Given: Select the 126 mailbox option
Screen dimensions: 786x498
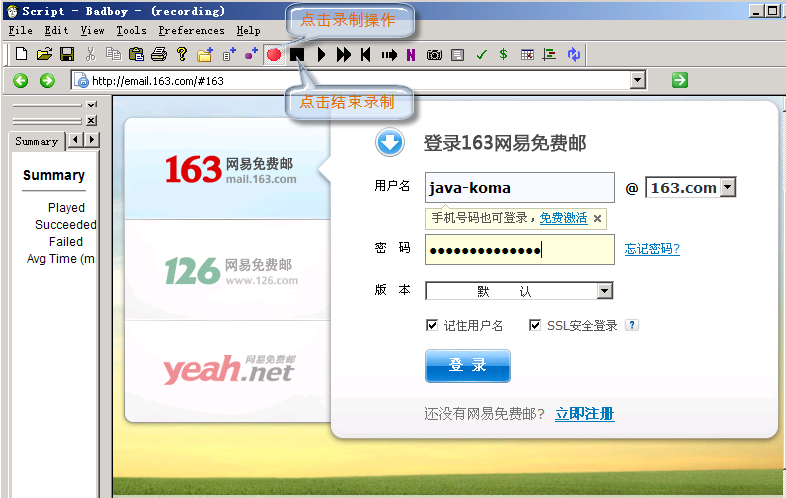Looking at the screenshot, I should (230, 270).
